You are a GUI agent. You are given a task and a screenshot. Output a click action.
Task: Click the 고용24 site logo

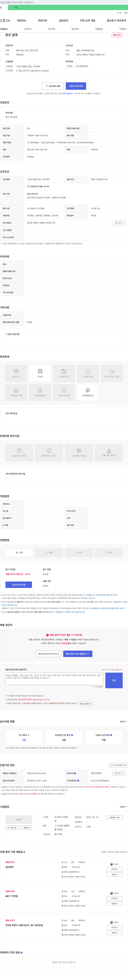(5, 21)
